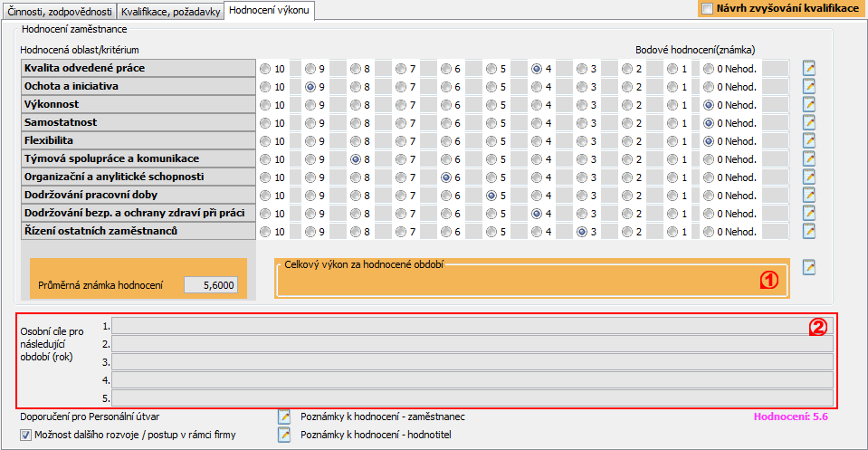Image resolution: width=868 pixels, height=450 pixels.
Task: Rate Flexibilita with score 8
Action: 356,141
